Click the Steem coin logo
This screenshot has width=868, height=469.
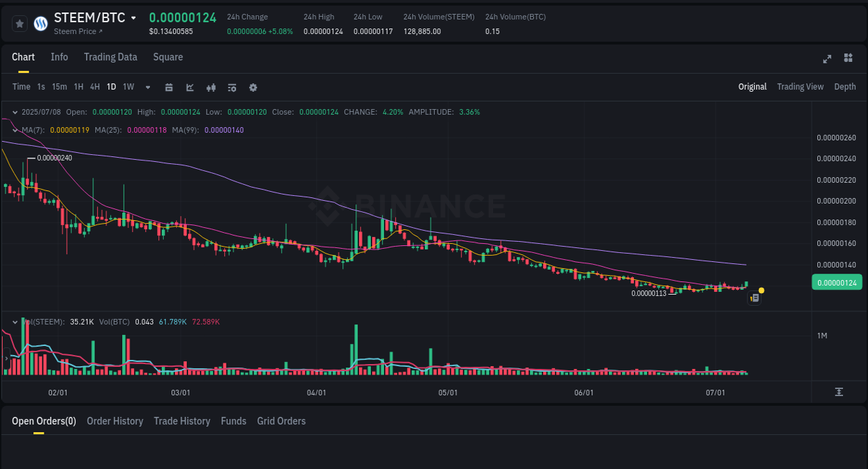[x=40, y=23]
